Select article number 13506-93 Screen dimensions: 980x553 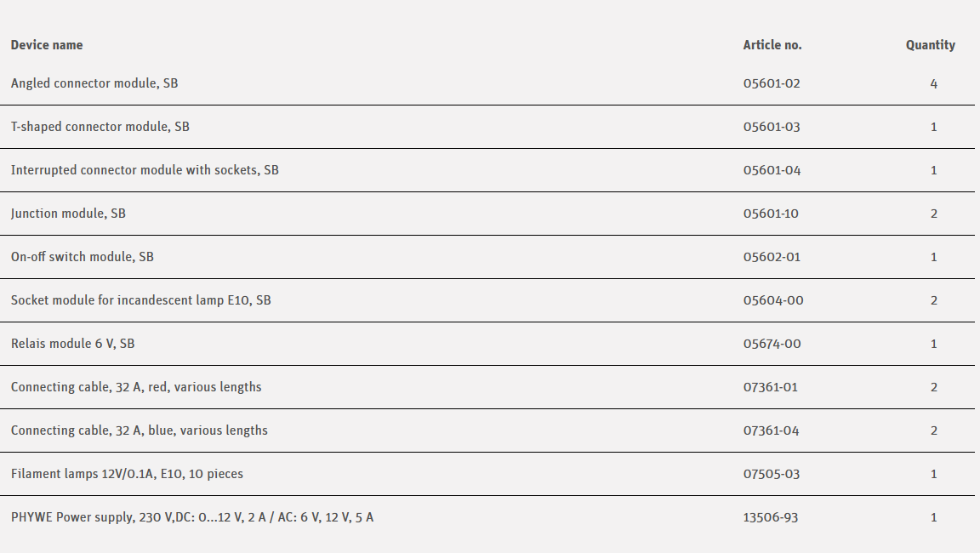(x=771, y=517)
